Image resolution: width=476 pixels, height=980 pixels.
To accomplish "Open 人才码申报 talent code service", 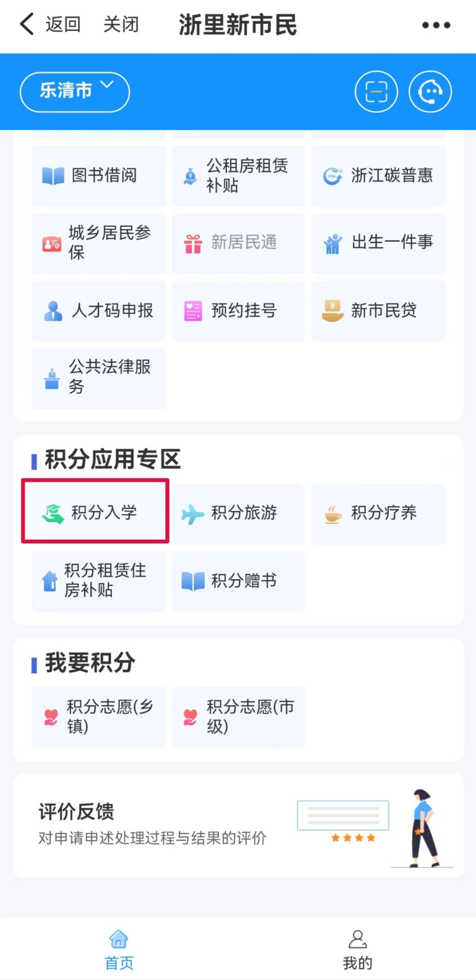I will coord(98,311).
